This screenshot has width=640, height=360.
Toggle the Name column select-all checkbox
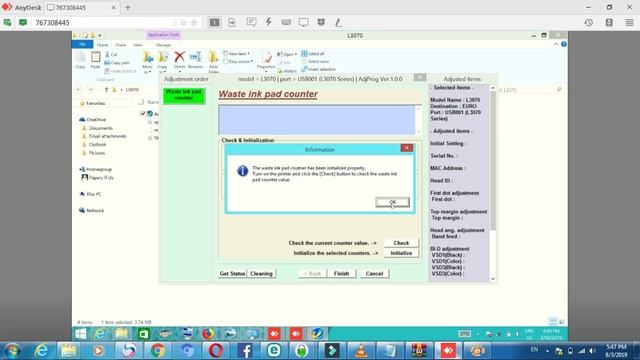click(x=141, y=102)
